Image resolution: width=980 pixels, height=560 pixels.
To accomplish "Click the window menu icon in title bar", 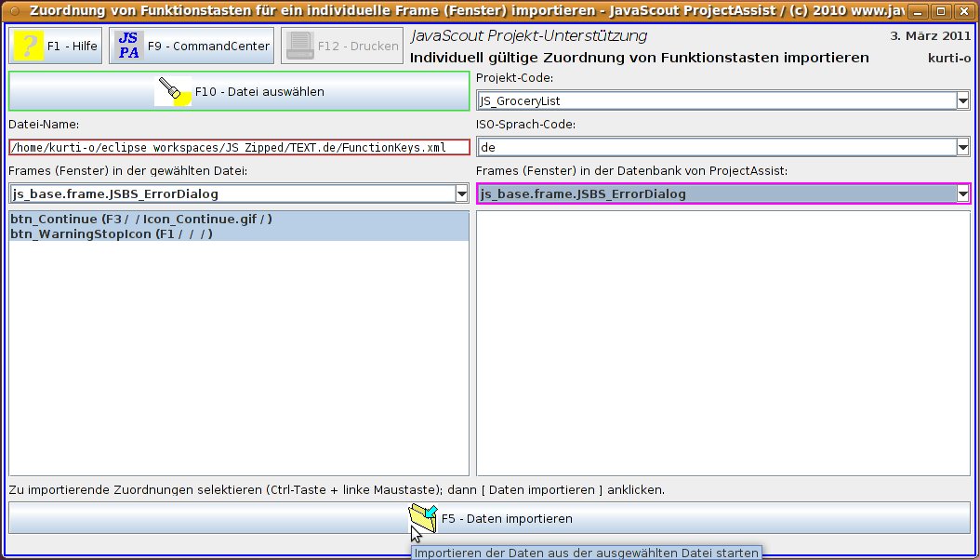I will point(13,11).
